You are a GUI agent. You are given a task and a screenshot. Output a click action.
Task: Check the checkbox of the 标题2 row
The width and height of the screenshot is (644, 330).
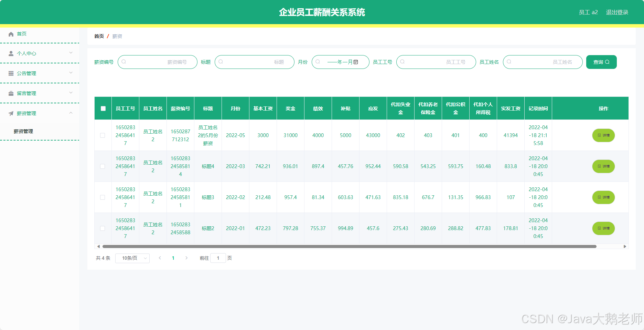pos(103,228)
